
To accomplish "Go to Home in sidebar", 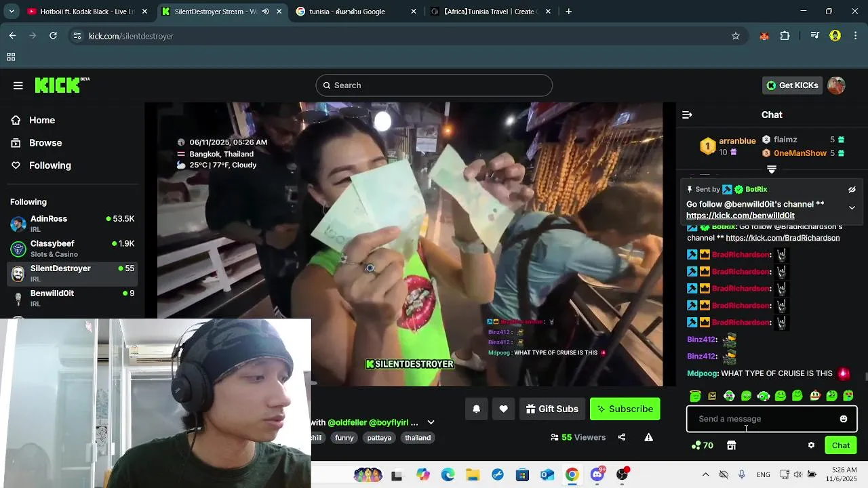I will point(42,120).
